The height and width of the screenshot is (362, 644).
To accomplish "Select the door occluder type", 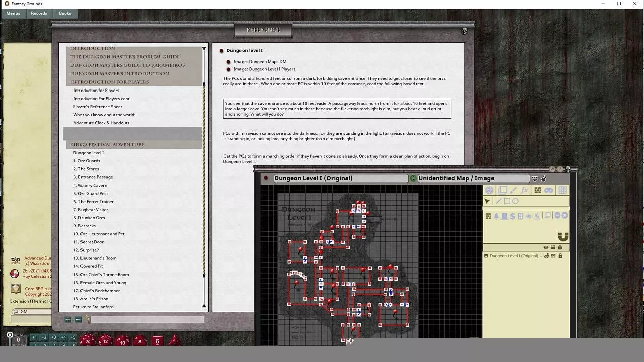I will point(504,216).
